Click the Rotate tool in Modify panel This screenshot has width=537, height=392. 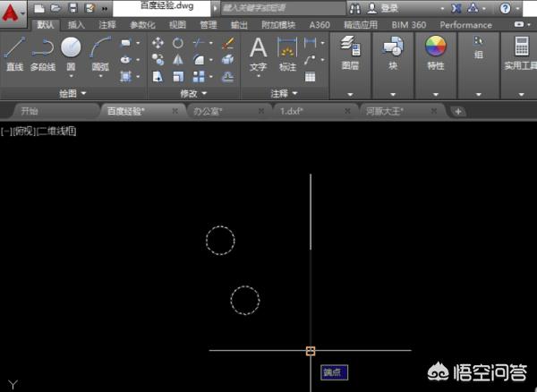178,42
